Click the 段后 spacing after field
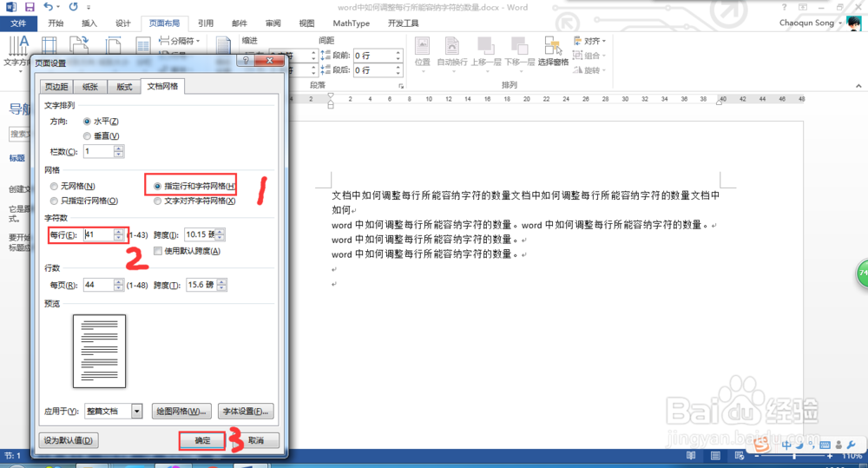Viewport: 868px width, 468px height. click(377, 70)
